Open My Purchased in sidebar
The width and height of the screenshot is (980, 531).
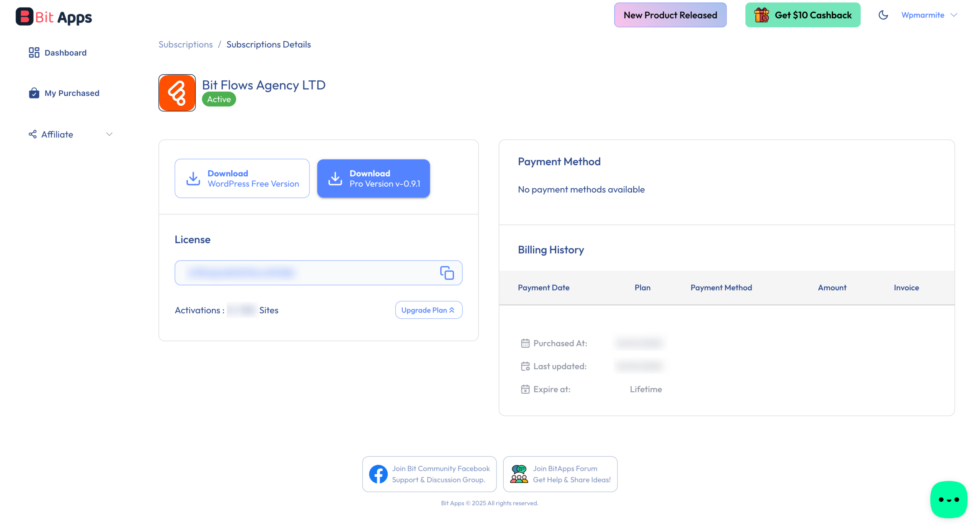coord(64,93)
